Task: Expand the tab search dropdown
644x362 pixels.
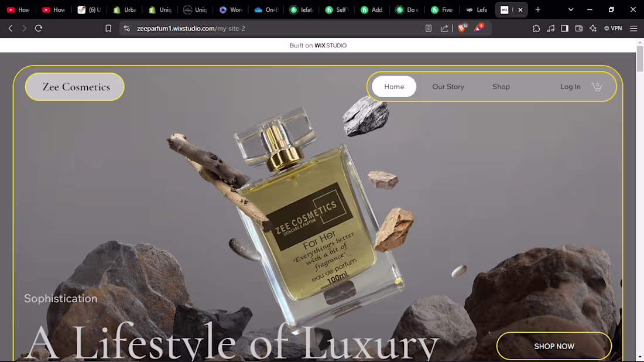Action: point(571,9)
